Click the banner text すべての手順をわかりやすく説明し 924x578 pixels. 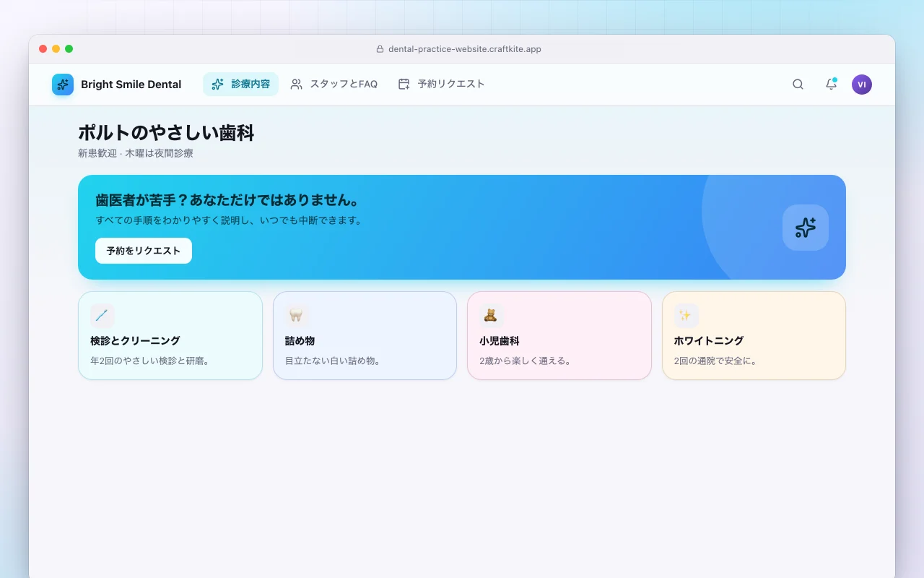click(173, 220)
